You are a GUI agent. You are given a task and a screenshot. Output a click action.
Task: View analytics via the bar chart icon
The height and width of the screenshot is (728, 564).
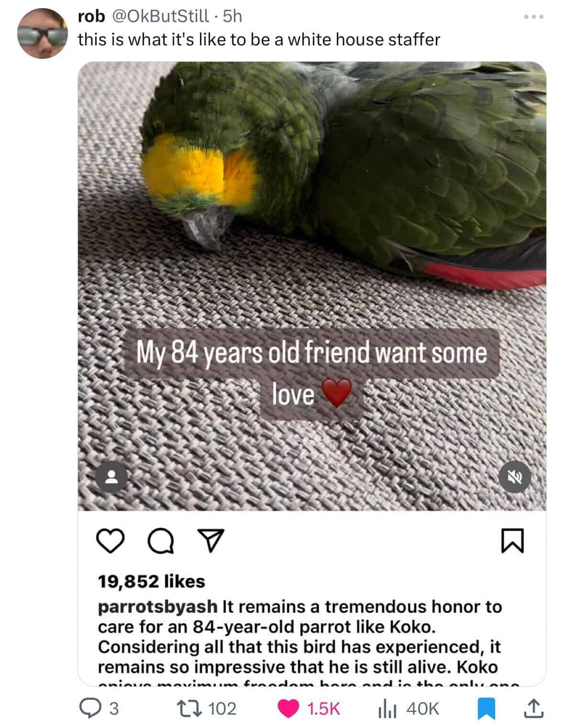387,708
